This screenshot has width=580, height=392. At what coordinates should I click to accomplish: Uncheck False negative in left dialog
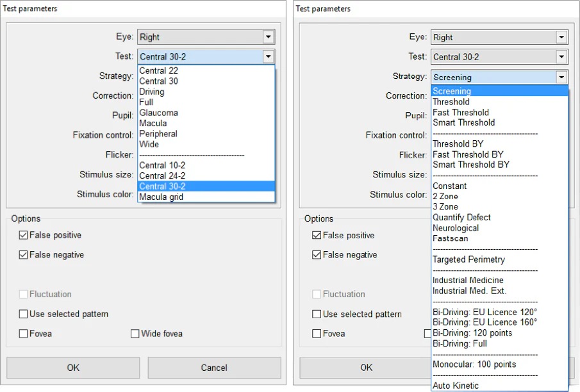(23, 255)
